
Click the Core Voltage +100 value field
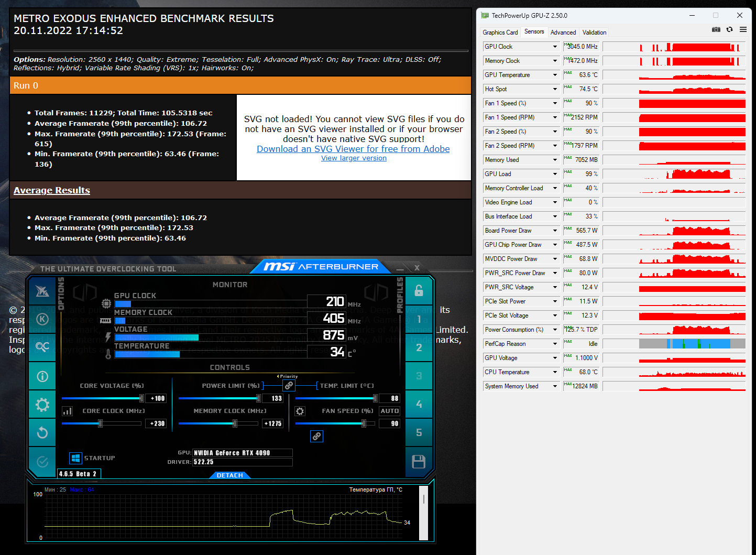[x=156, y=398]
